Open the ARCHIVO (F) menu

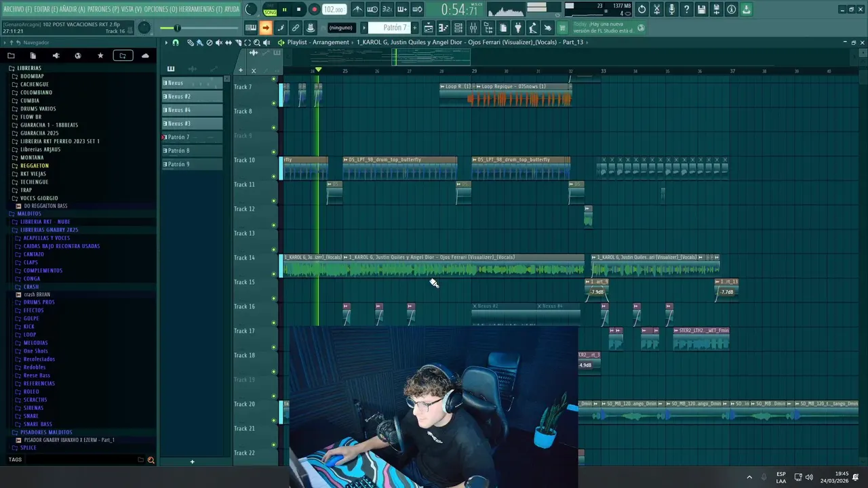coord(17,9)
